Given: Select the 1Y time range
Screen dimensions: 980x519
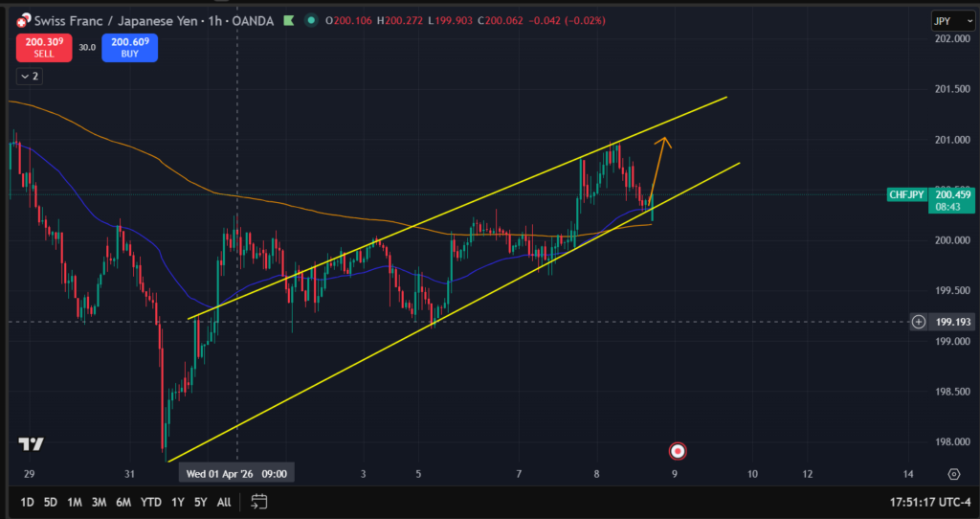Looking at the screenshot, I should point(178,502).
